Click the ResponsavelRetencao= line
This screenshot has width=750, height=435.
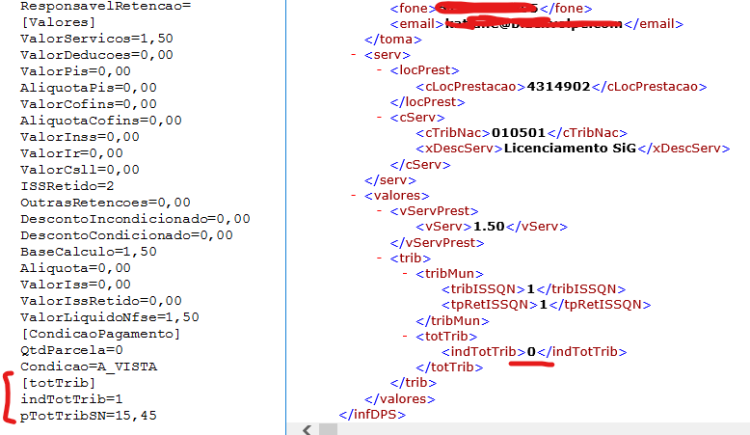pos(105,6)
